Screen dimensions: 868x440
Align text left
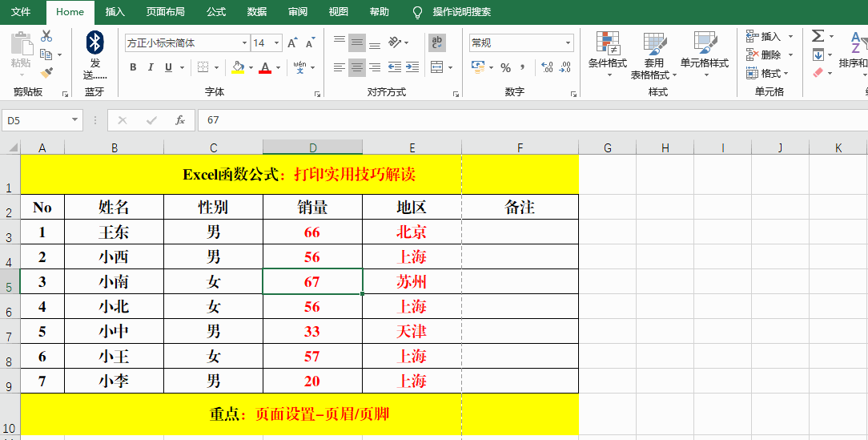tap(340, 67)
